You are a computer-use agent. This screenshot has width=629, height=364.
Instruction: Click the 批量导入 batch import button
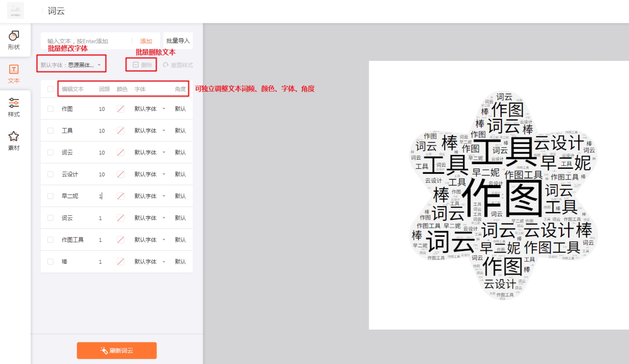[178, 41]
